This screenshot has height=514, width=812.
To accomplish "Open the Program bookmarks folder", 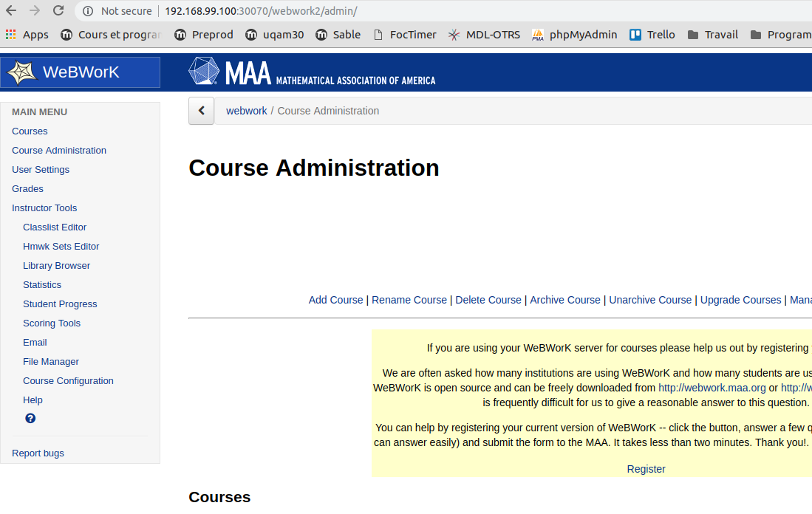I will [x=781, y=35].
